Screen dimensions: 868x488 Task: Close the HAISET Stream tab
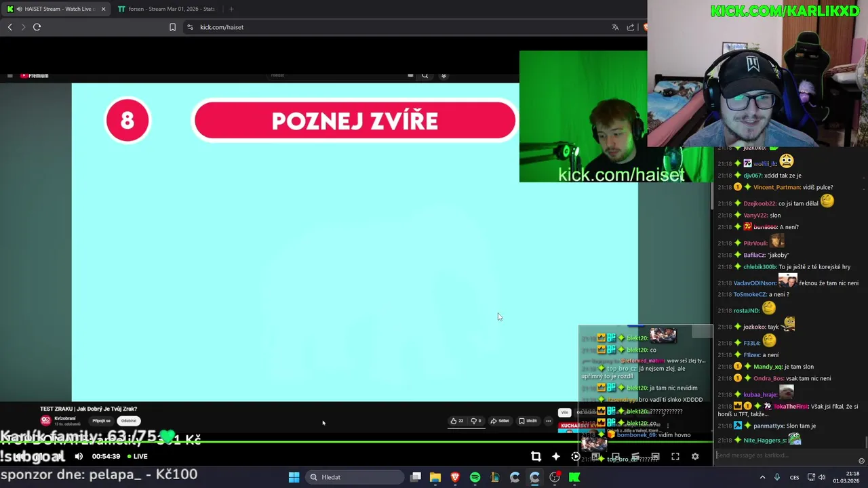103,9
